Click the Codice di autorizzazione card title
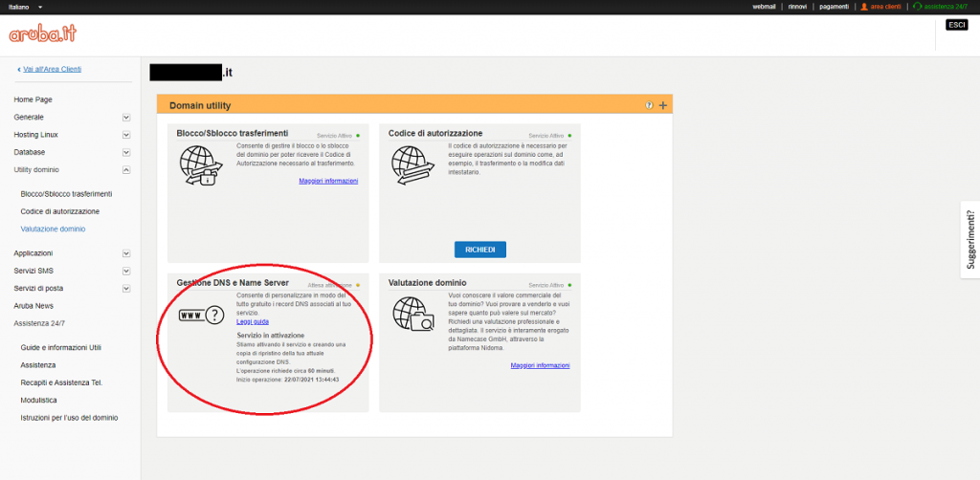 (435, 133)
